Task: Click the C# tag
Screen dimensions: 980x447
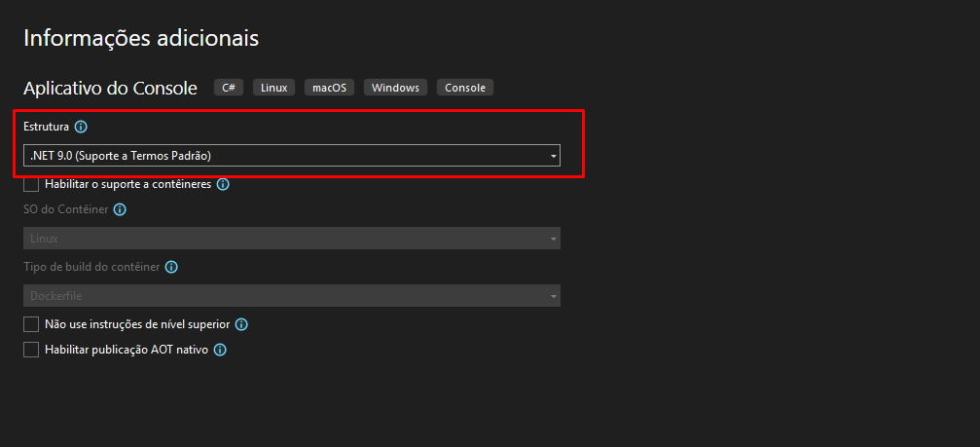Action: click(x=229, y=88)
